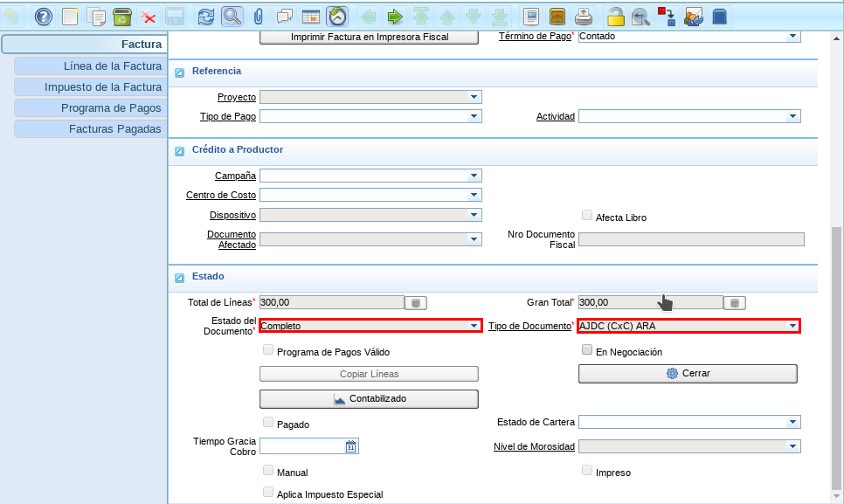This screenshot has width=844, height=504.
Task: Open the Estado del Documento dropdown
Action: point(474,326)
